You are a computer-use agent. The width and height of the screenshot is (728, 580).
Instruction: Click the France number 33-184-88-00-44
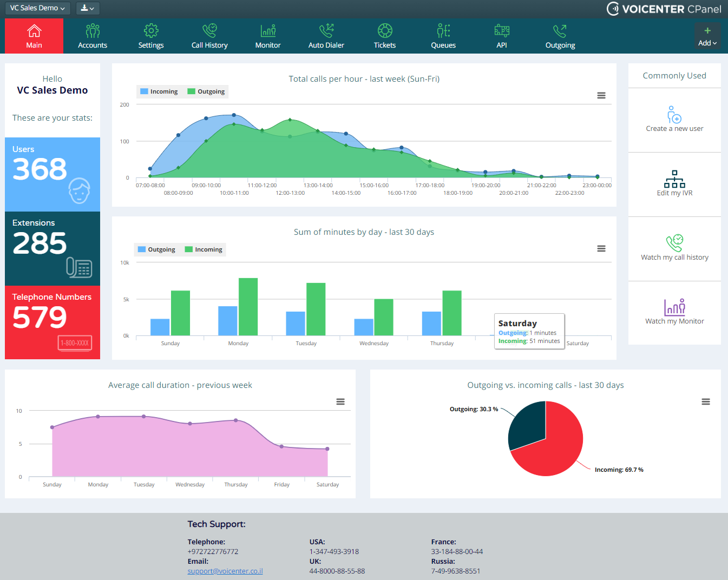457,552
